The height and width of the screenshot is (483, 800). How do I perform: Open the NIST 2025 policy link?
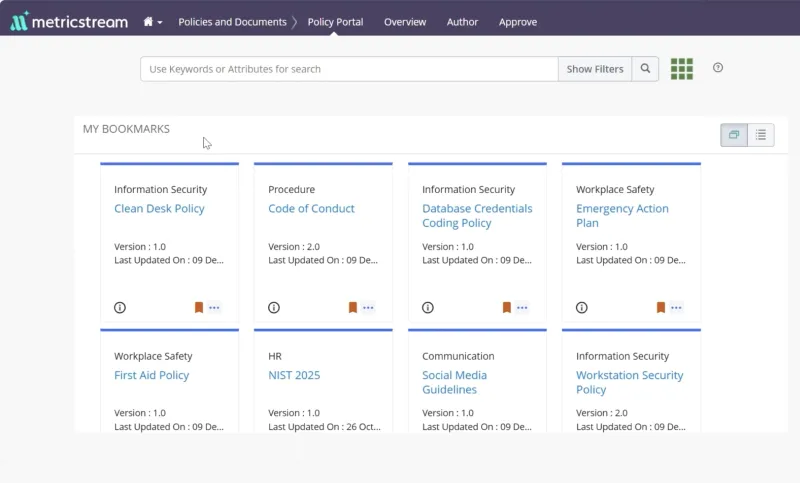point(294,375)
